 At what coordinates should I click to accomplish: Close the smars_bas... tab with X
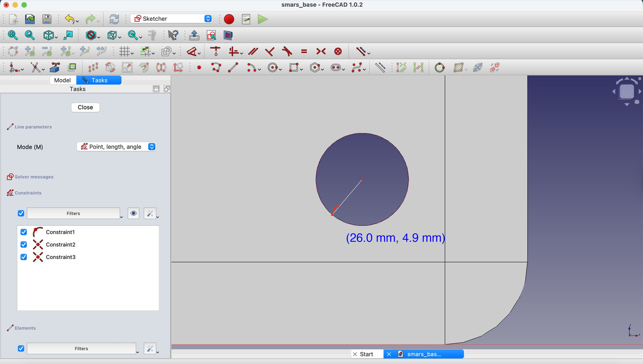(389, 354)
